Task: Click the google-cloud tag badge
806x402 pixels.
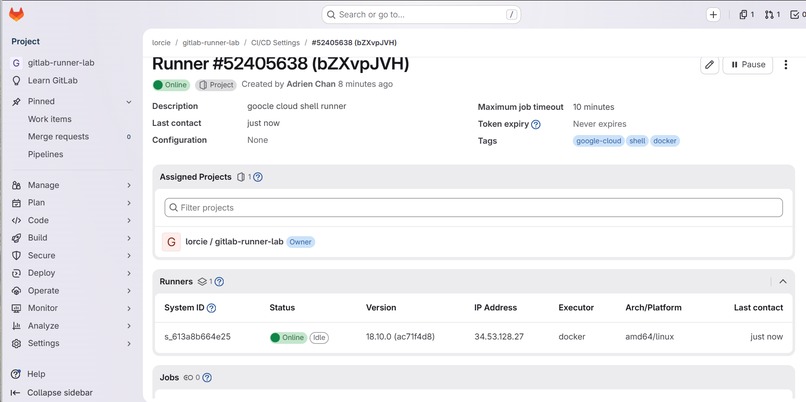Action: pyautogui.click(x=598, y=141)
